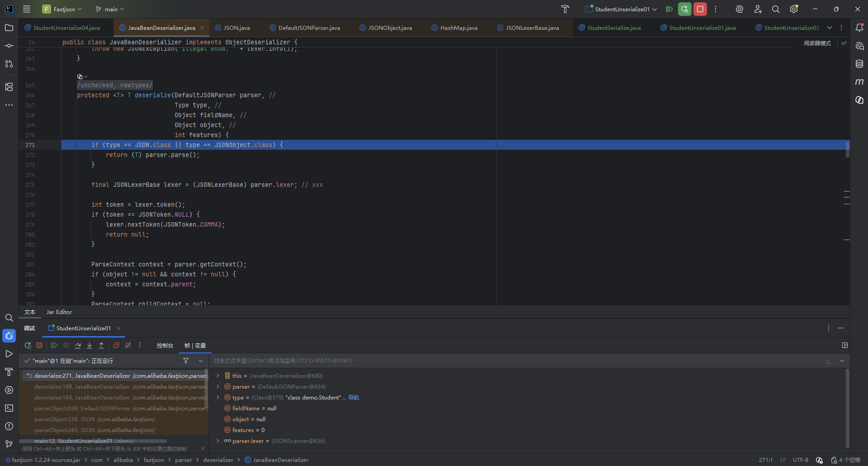Step into in debug toolbar
868x466 pixels.
click(90, 346)
